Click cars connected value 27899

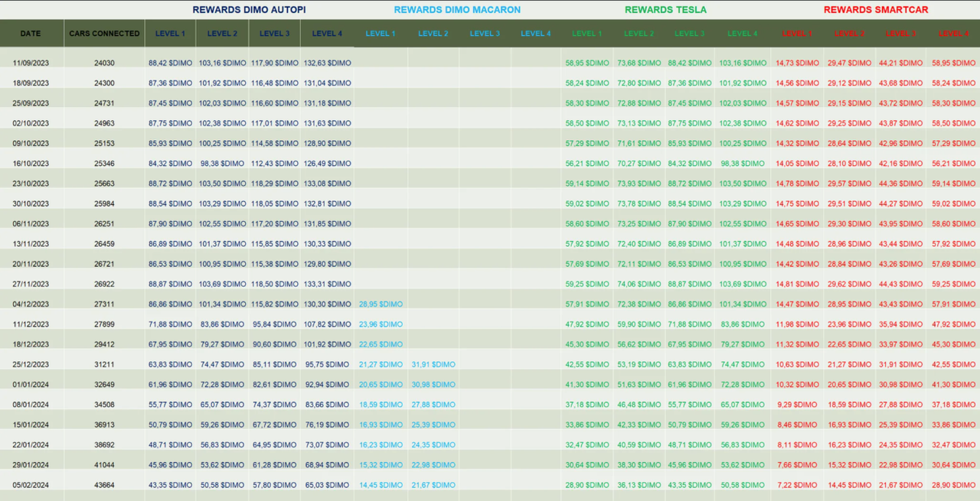104,324
